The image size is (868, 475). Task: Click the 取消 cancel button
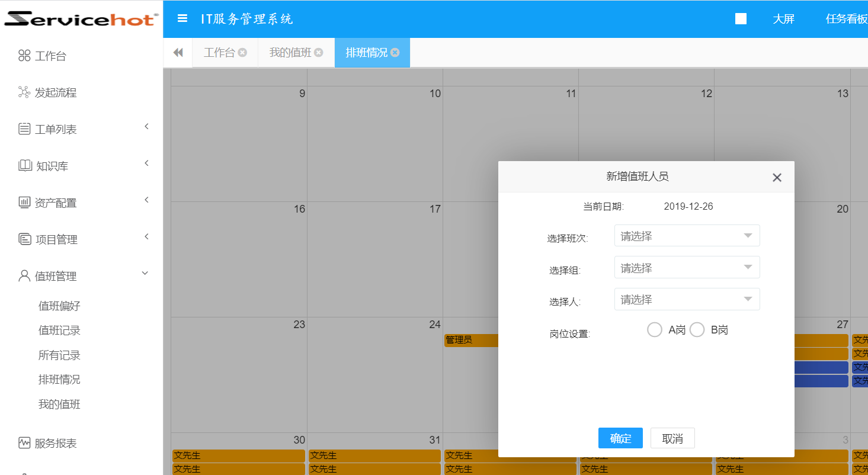(672, 438)
